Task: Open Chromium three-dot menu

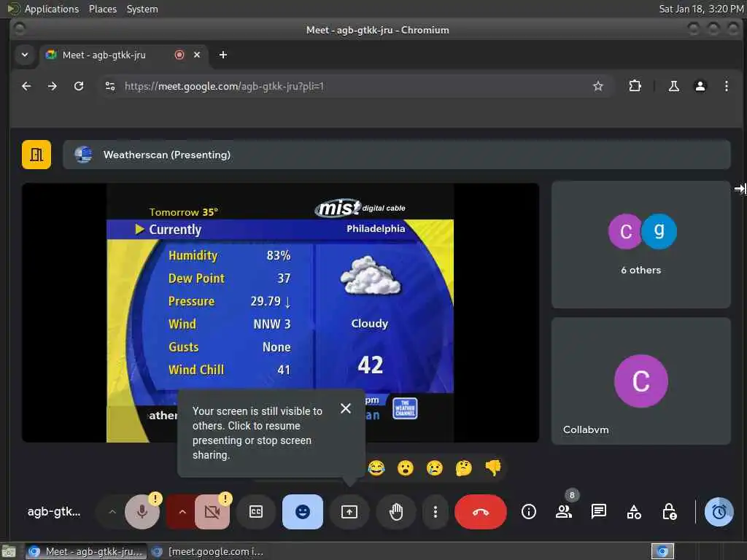Action: click(x=726, y=86)
